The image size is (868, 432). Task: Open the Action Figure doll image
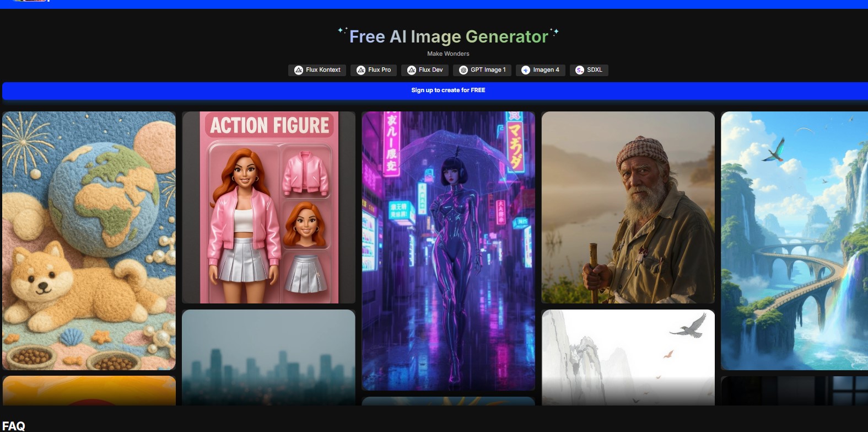[x=268, y=207]
